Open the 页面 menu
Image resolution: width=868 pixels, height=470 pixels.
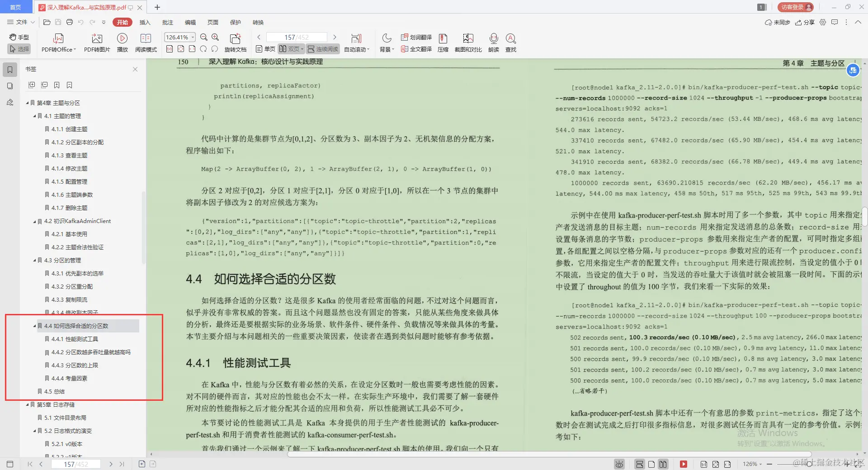coord(212,22)
